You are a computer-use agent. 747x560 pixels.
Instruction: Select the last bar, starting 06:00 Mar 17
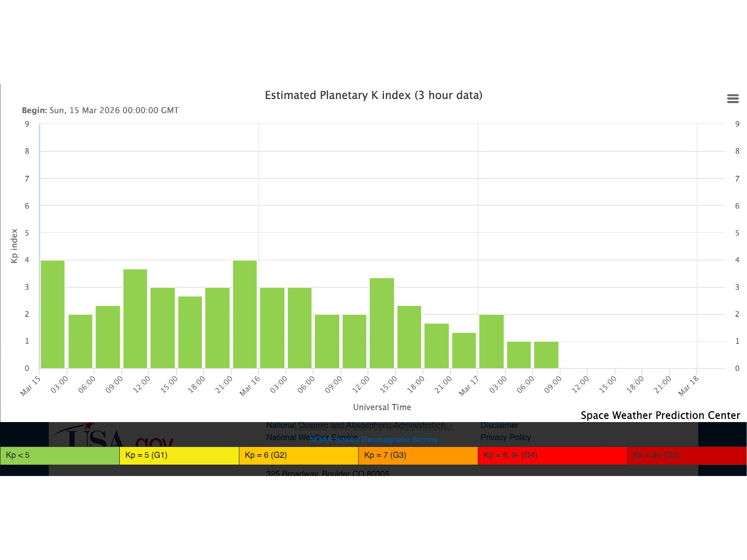pyautogui.click(x=546, y=355)
